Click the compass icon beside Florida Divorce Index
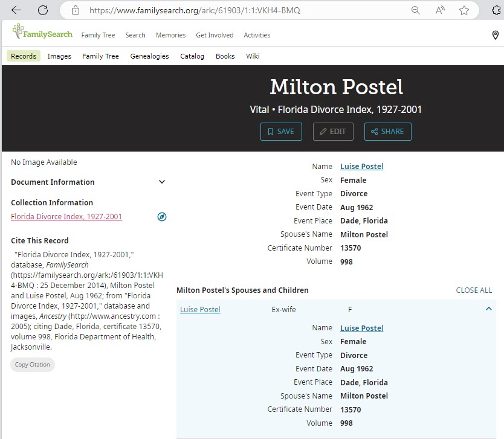Image resolution: width=504 pixels, height=439 pixels. coord(162,217)
